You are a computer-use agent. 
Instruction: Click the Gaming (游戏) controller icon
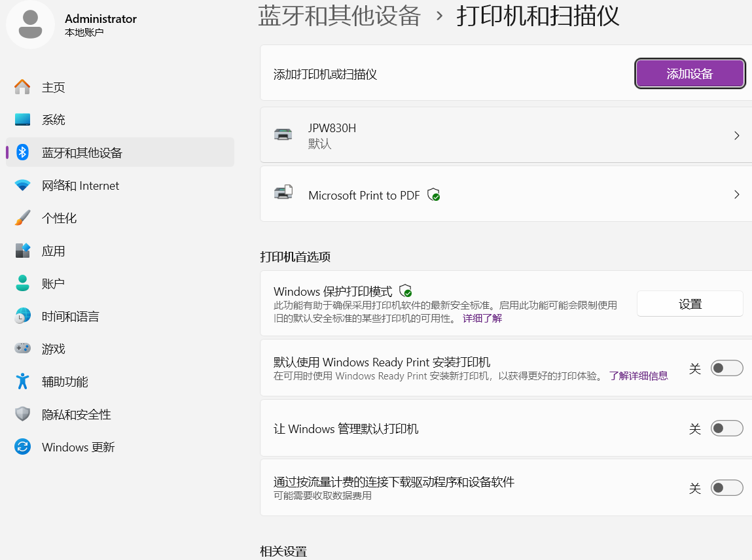[x=22, y=348]
